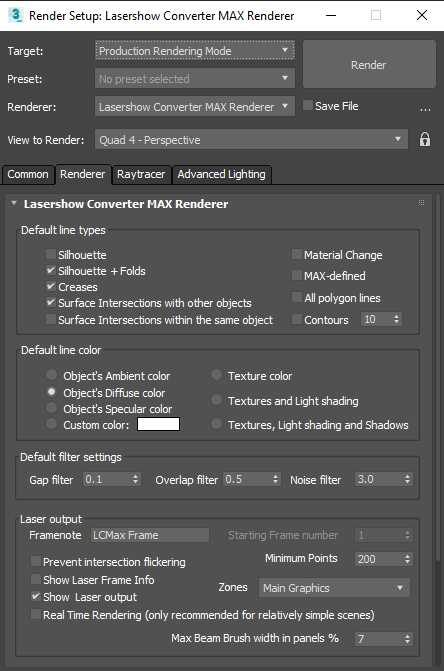Click the Overlap filter value field
444x671 pixels.
click(247, 479)
